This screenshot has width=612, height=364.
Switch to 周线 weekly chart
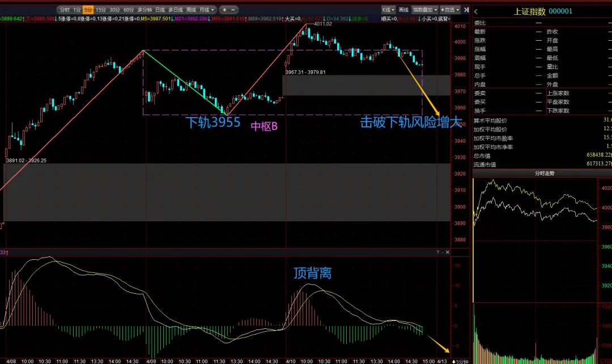click(x=192, y=10)
